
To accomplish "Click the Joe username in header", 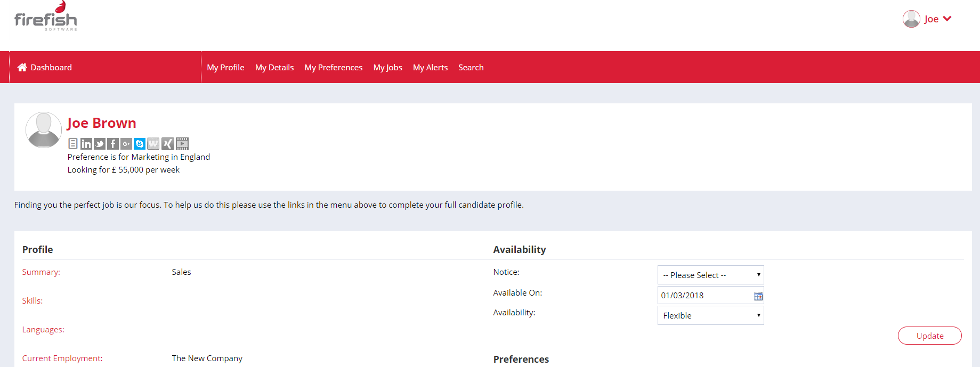I will pos(931,19).
